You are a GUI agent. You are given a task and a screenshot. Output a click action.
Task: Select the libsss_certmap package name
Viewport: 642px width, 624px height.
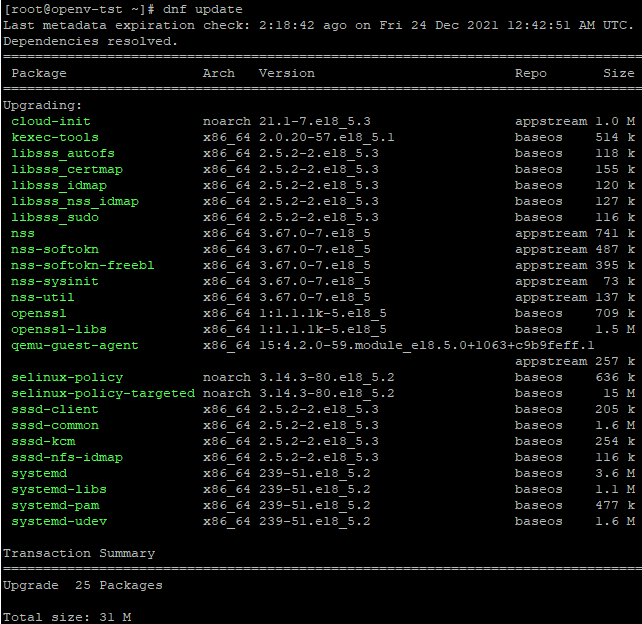click(x=67, y=169)
